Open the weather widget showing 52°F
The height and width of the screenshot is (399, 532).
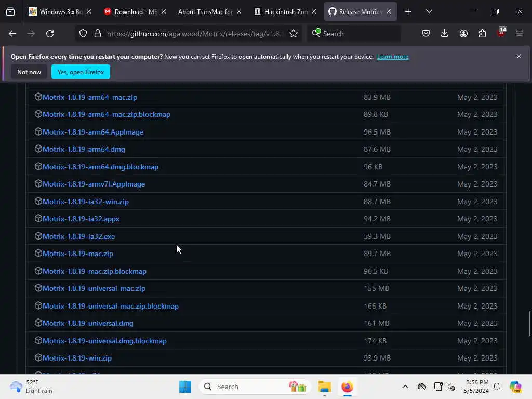click(31, 387)
